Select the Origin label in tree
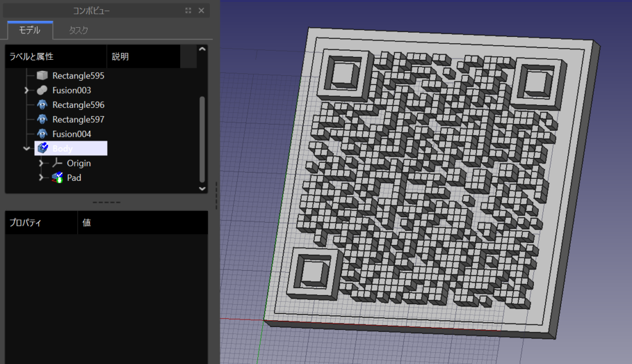This screenshot has width=632, height=364. [78, 163]
